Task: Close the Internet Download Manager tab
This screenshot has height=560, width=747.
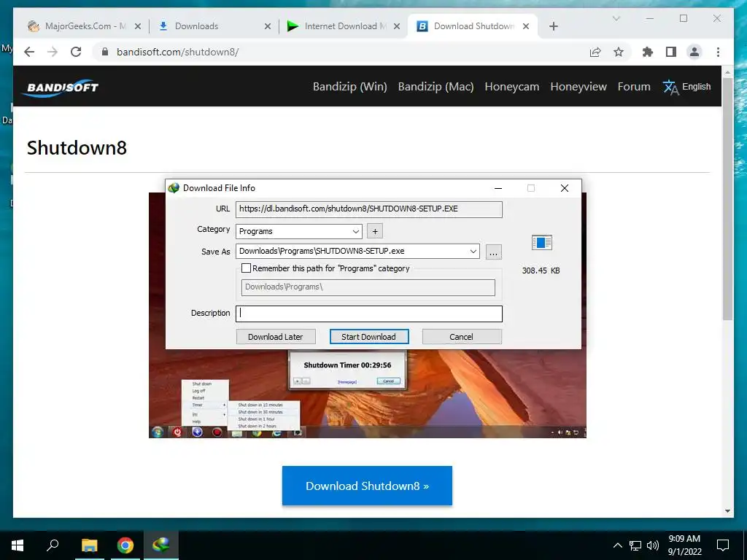Action: 396,27
